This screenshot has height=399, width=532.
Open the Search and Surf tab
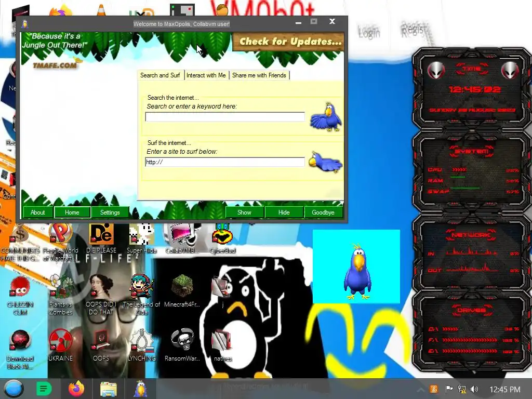(x=160, y=75)
